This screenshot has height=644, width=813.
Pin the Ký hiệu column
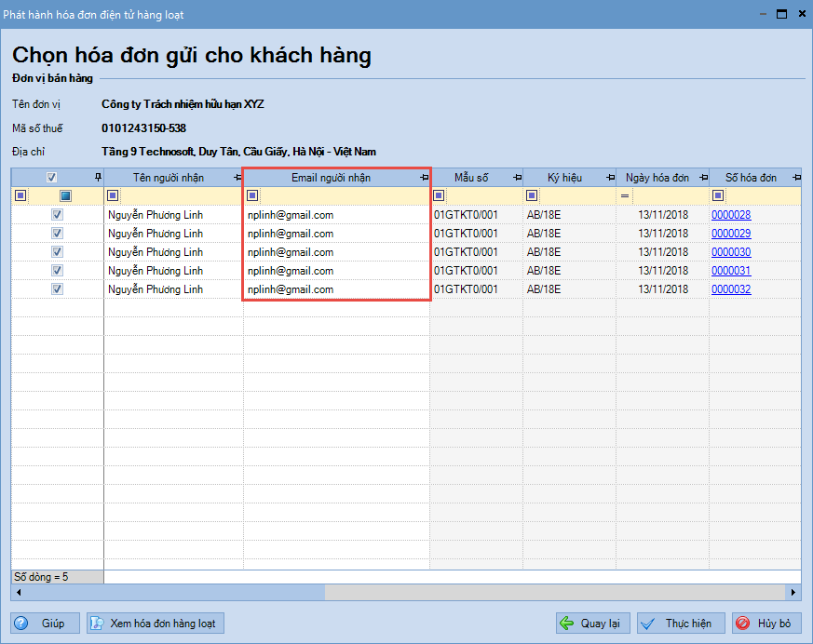point(610,178)
